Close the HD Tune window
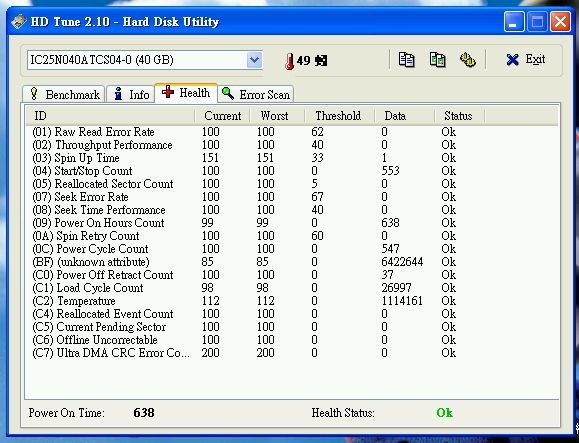The height and width of the screenshot is (443, 579). 560,22
